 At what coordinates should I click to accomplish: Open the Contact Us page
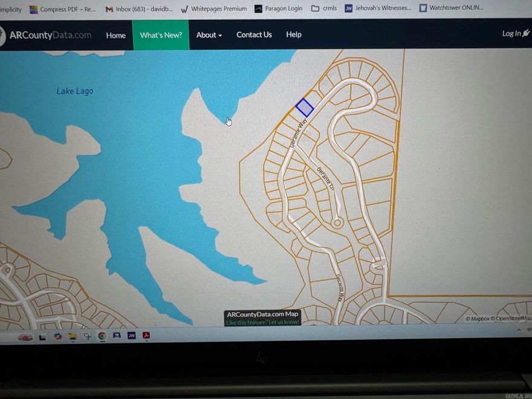pos(254,35)
